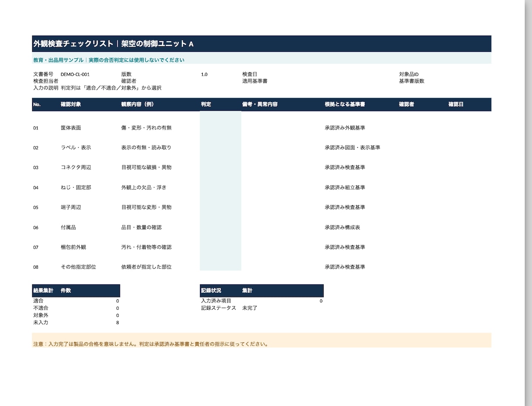Viewport: 532px width, 406px height.
Task: Select the その他指定部位 cell in row 08
Action: click(78, 267)
